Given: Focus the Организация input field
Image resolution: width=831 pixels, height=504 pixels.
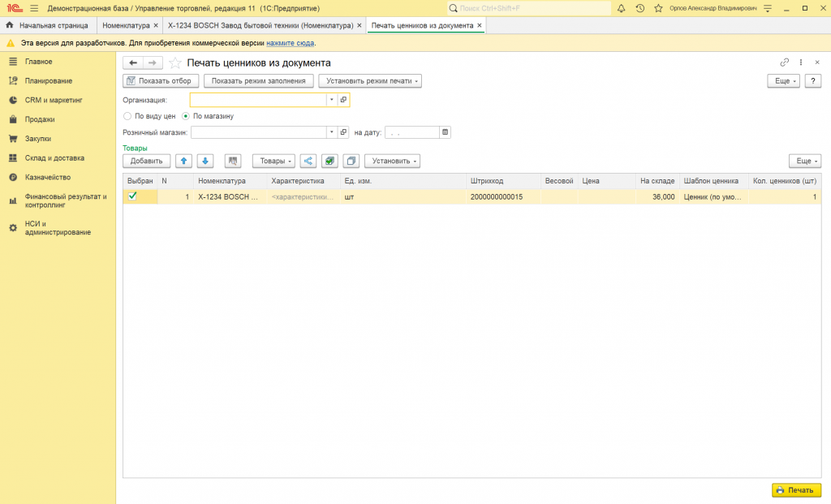Looking at the screenshot, I should pyautogui.click(x=258, y=100).
